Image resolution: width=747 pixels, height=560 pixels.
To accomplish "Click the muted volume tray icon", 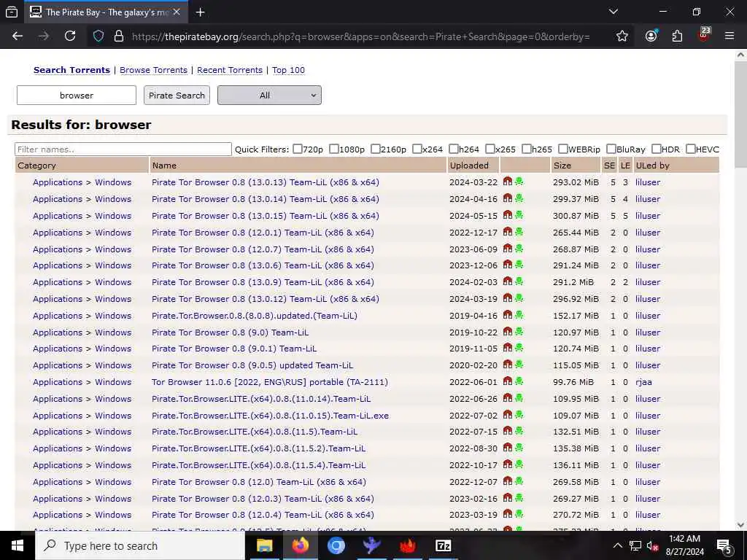I will tap(653, 546).
